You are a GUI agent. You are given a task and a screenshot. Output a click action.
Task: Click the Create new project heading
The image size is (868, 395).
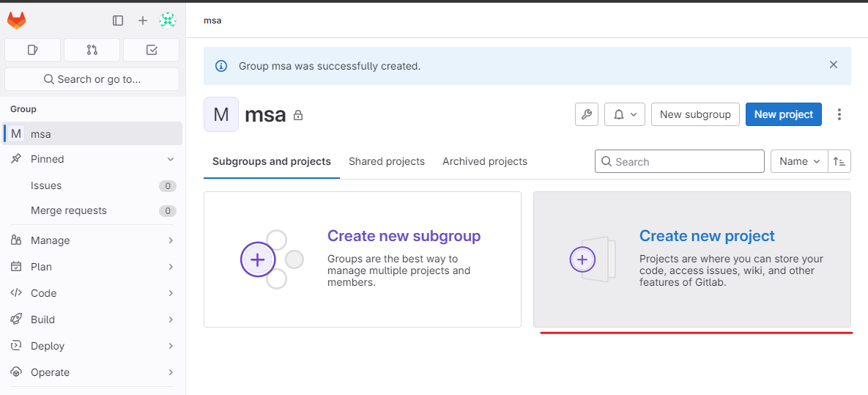point(707,236)
